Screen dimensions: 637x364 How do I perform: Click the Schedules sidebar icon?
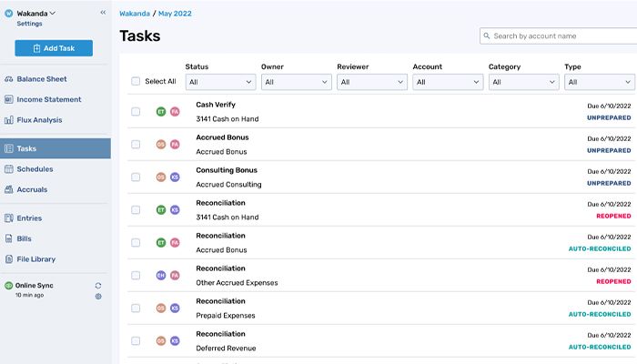9,169
